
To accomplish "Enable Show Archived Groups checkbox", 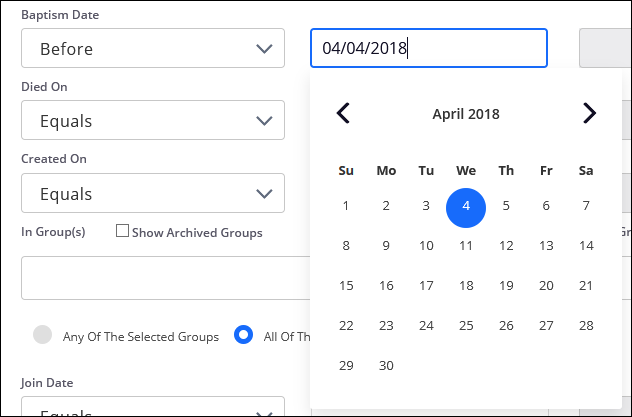I will pyautogui.click(x=123, y=232).
